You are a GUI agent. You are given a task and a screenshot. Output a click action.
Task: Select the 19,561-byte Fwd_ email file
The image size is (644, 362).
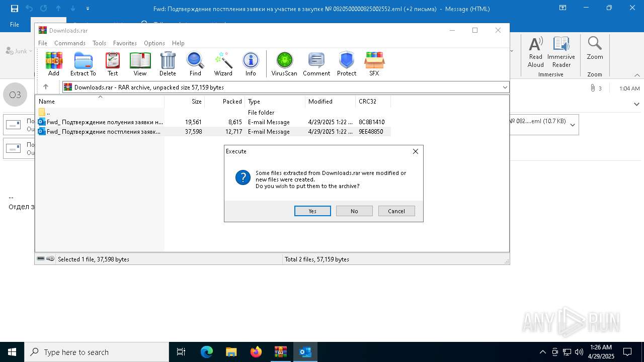point(214,122)
